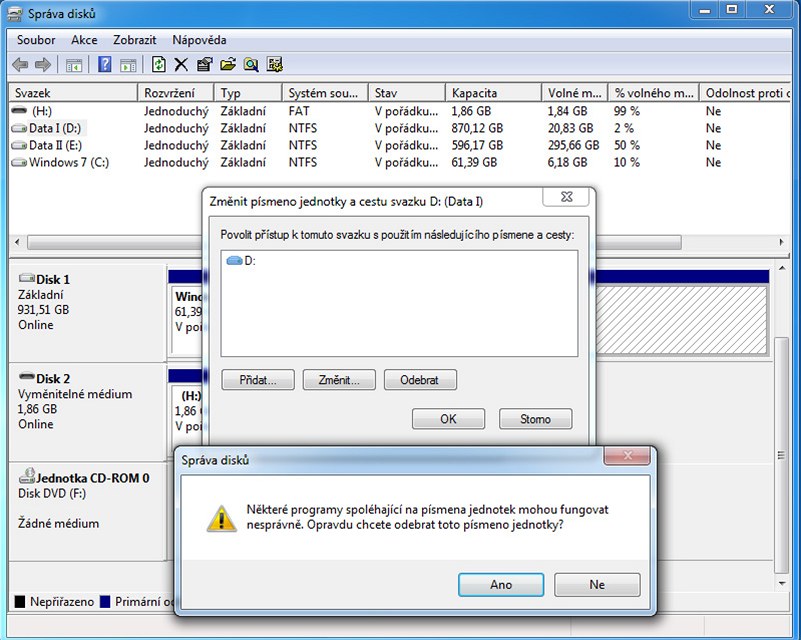
Task: Open the Akce menu
Action: (84, 40)
